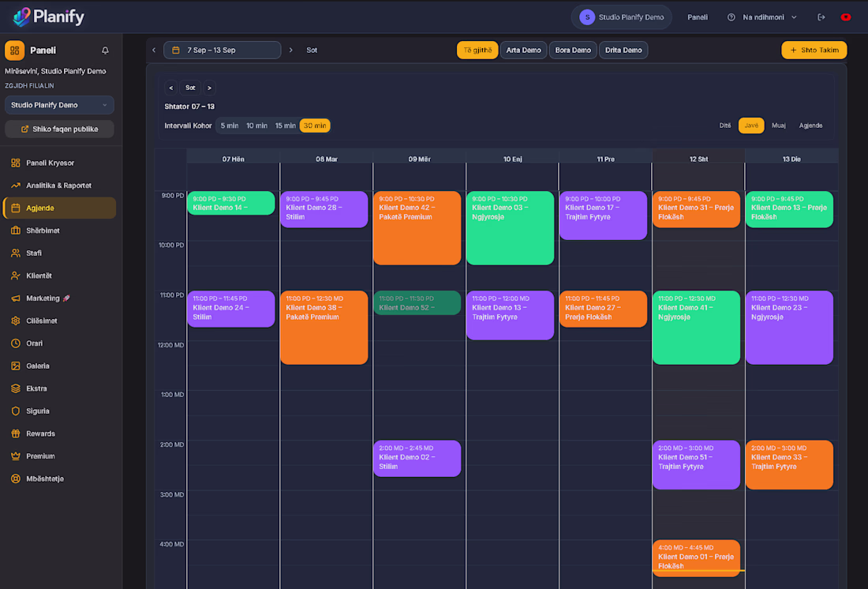The width and height of the screenshot is (868, 589).
Task: Click the Stafi people icon
Action: (16, 253)
